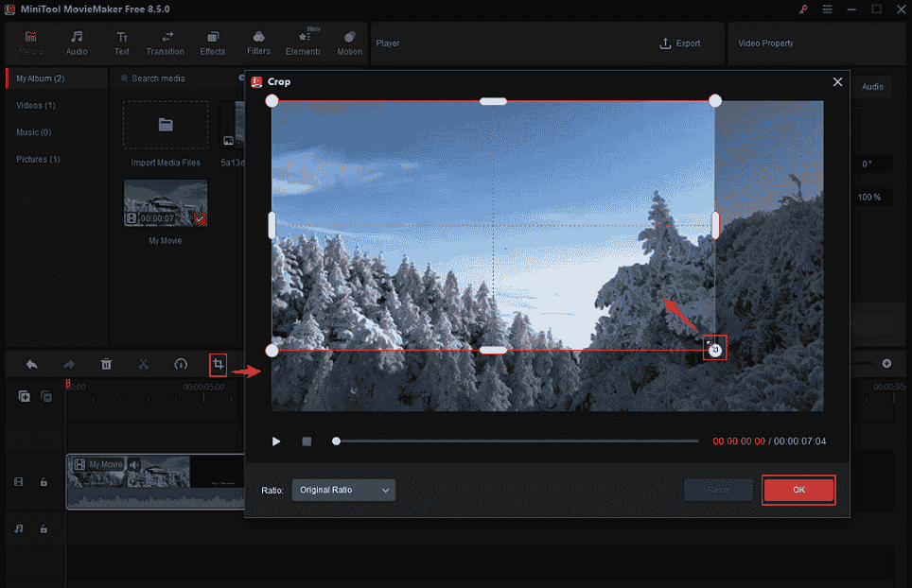912x588 pixels.
Task: Unlock the video track lock toggle
Action: point(44,482)
